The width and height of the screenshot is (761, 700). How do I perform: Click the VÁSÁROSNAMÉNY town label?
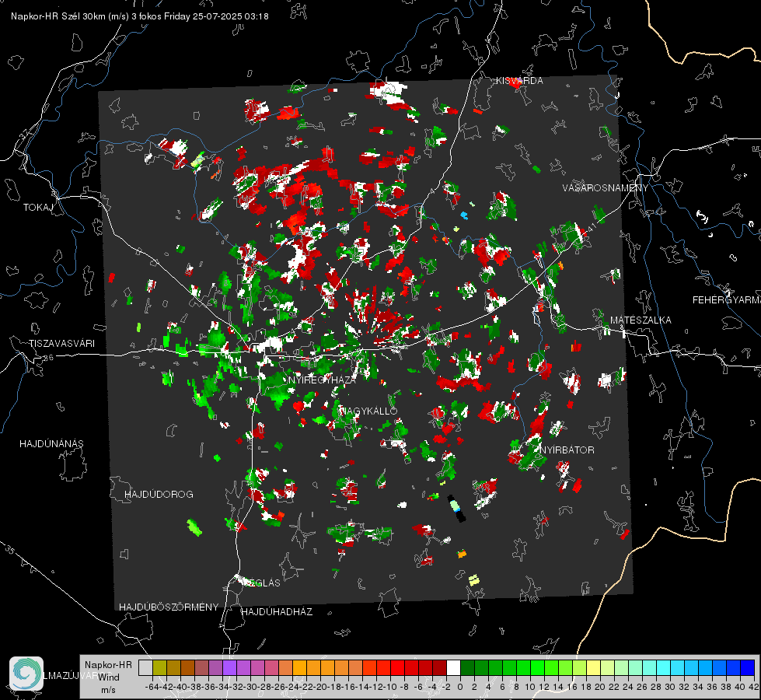(606, 188)
